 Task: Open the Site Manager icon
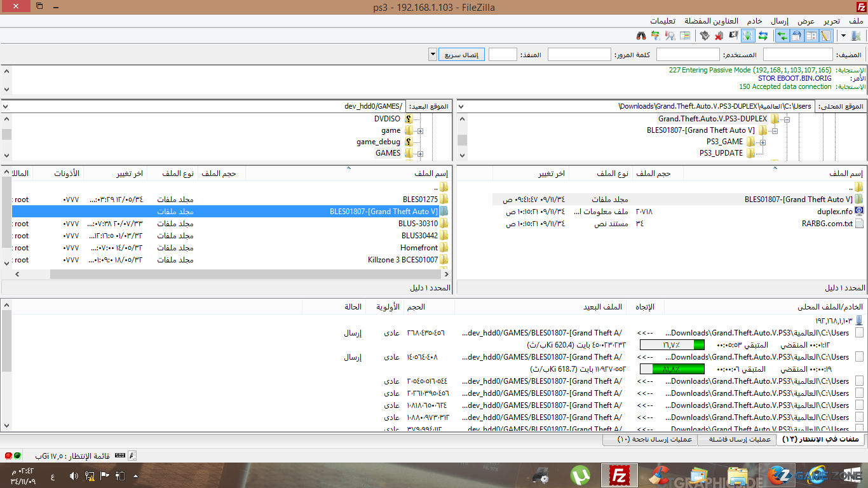tap(856, 36)
